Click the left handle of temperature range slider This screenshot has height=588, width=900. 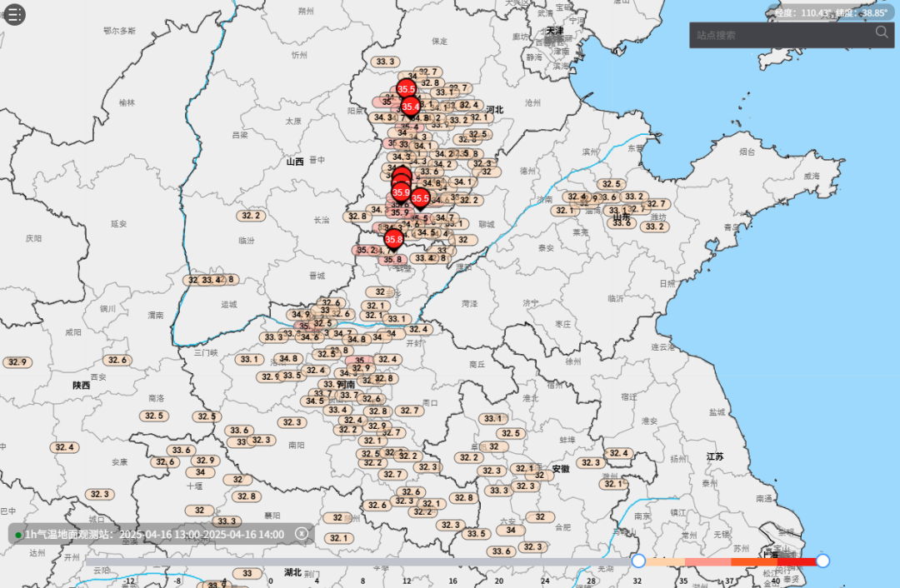pos(638,561)
